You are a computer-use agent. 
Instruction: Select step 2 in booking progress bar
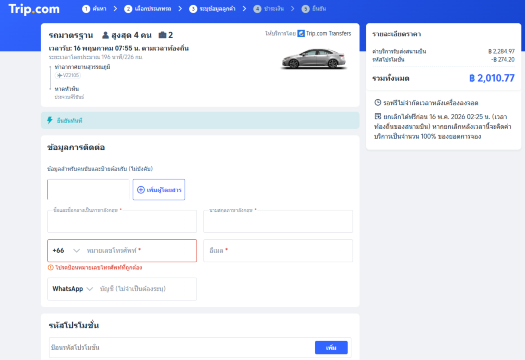click(148, 9)
